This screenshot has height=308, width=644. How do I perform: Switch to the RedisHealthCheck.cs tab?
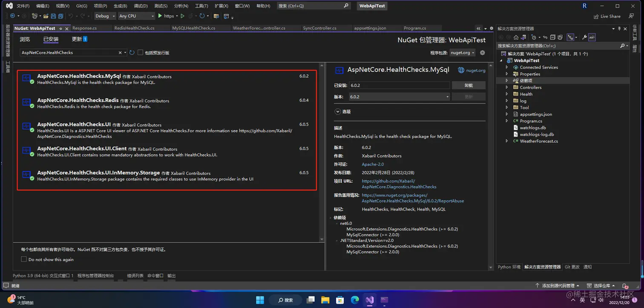[134, 28]
